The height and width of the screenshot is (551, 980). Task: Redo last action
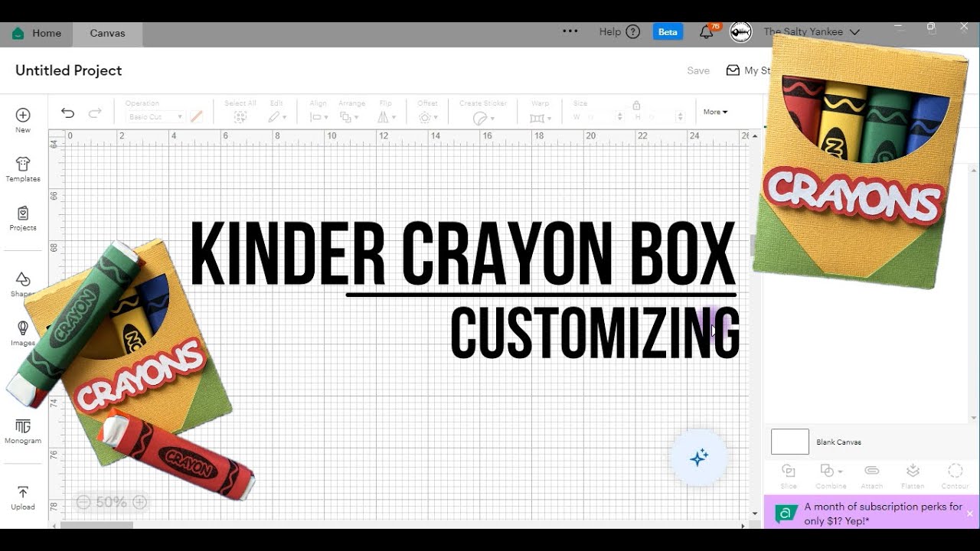coord(95,113)
